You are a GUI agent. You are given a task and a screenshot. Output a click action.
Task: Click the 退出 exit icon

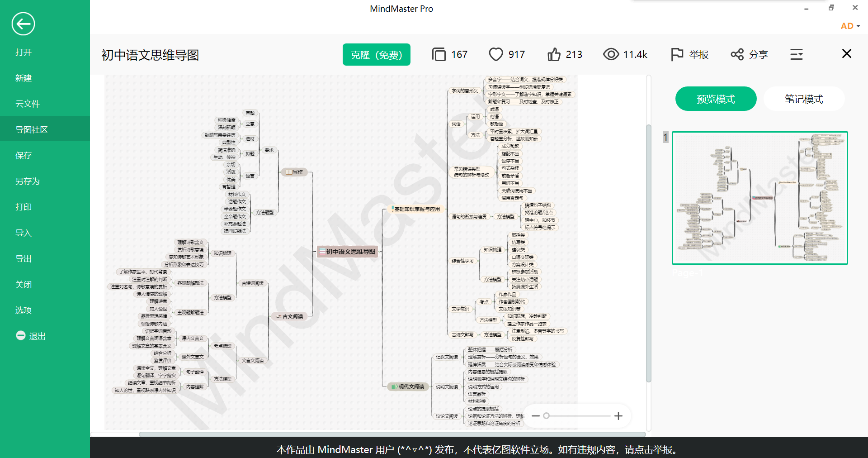pyautogui.click(x=21, y=336)
